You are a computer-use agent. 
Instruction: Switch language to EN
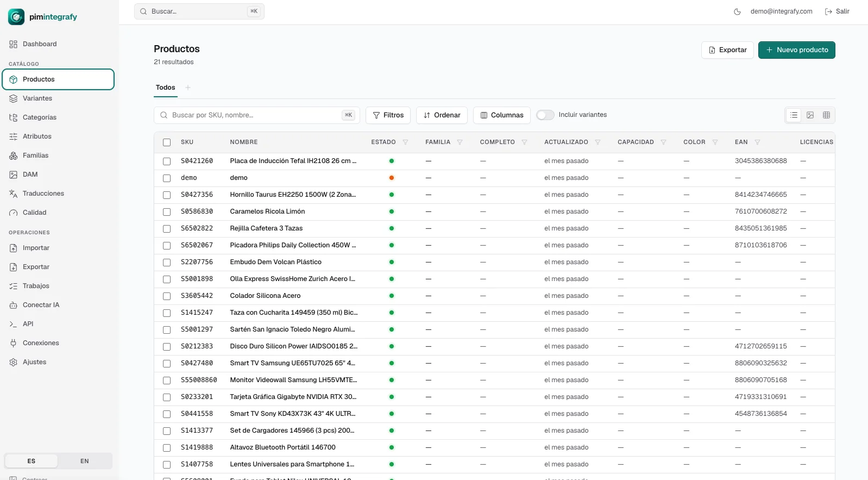(85, 461)
